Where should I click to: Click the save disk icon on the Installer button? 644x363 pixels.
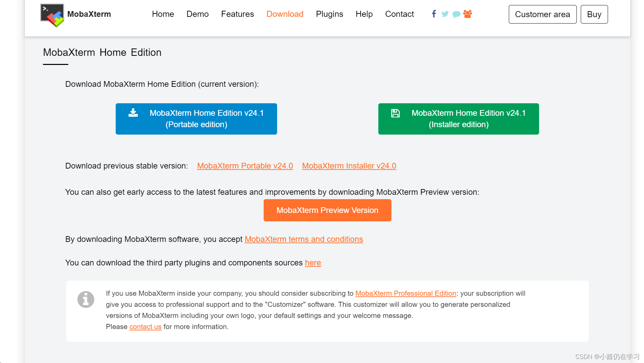[395, 113]
